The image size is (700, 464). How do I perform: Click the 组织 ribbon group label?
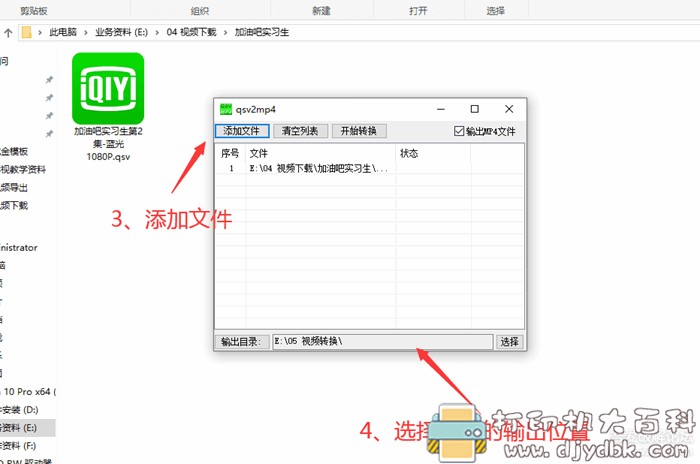(200, 11)
